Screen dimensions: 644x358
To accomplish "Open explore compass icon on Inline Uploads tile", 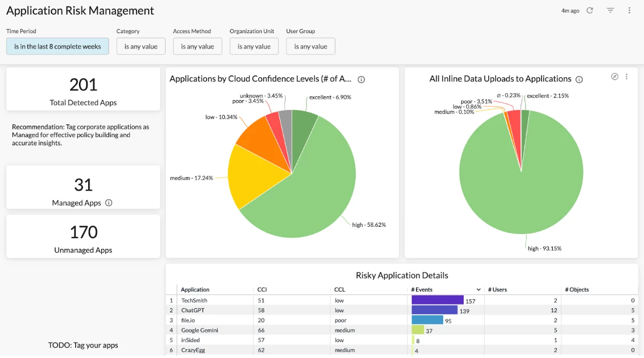I will (614, 76).
